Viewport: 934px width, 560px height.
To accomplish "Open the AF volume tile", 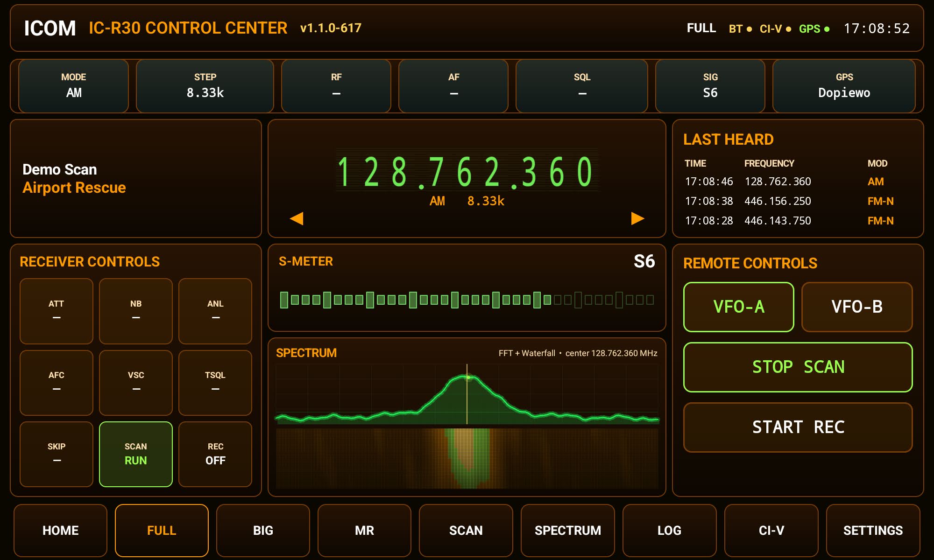I will [x=453, y=86].
